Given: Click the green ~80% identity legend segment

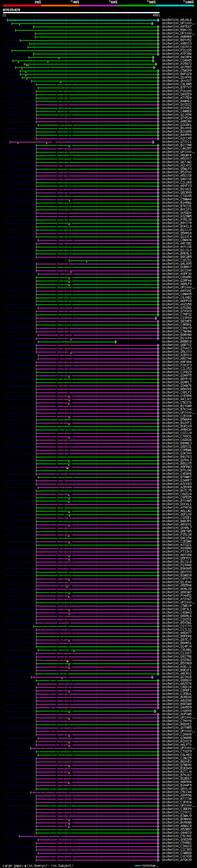Looking at the screenshot, I should point(137,6).
